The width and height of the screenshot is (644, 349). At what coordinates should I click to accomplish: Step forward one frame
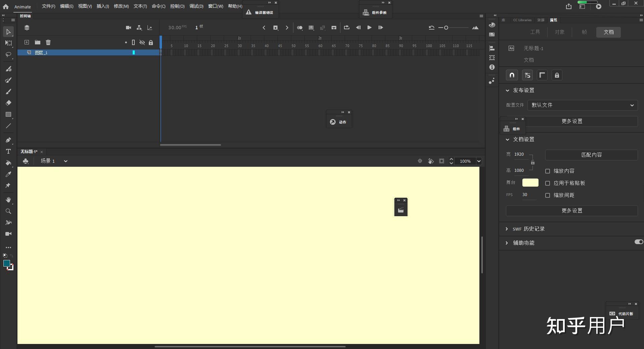pos(381,28)
